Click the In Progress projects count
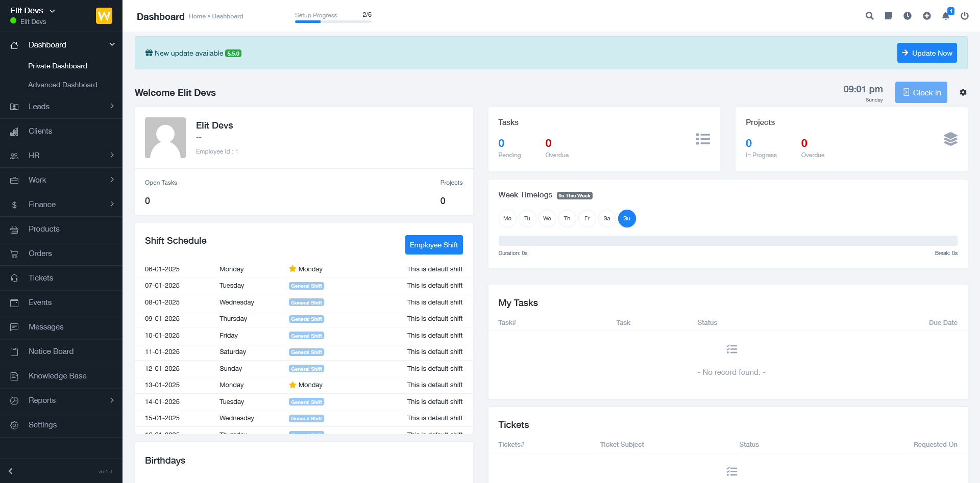The width and height of the screenshot is (980, 483). point(749,143)
